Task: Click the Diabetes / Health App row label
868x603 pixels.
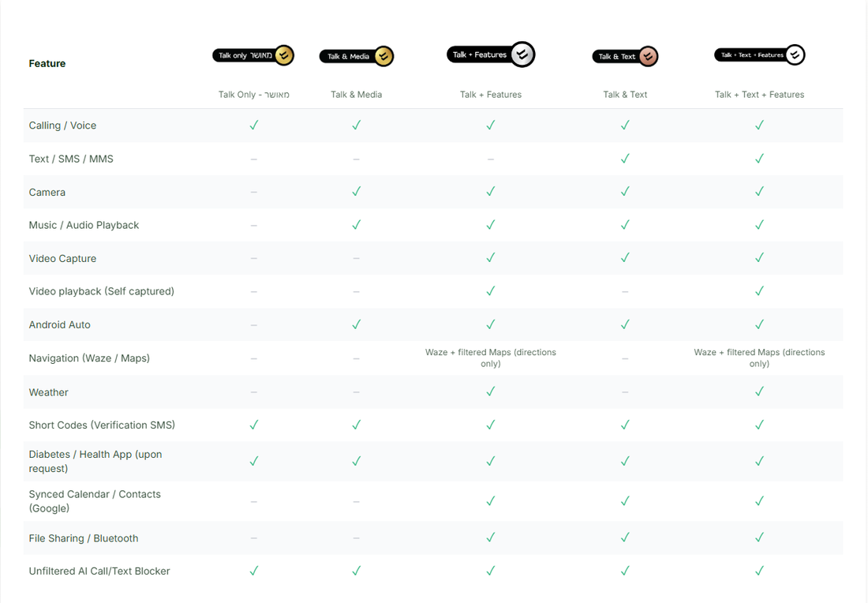Action: (95, 462)
